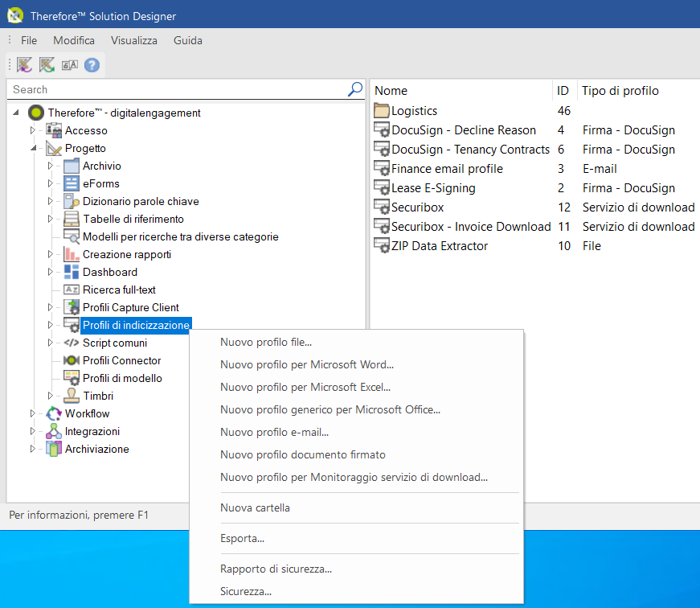Click the Profili di modello icon
Image resolution: width=700 pixels, height=608 pixels.
click(x=72, y=378)
